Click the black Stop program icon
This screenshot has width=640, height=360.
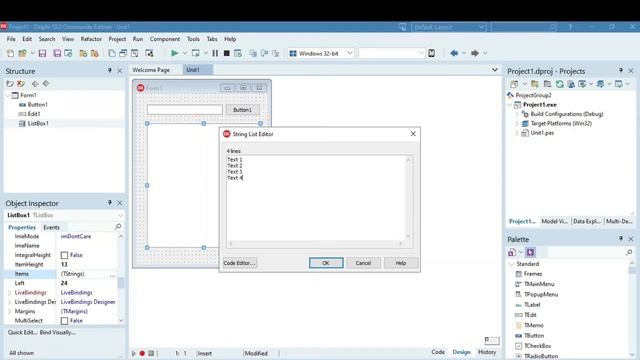tap(227, 53)
